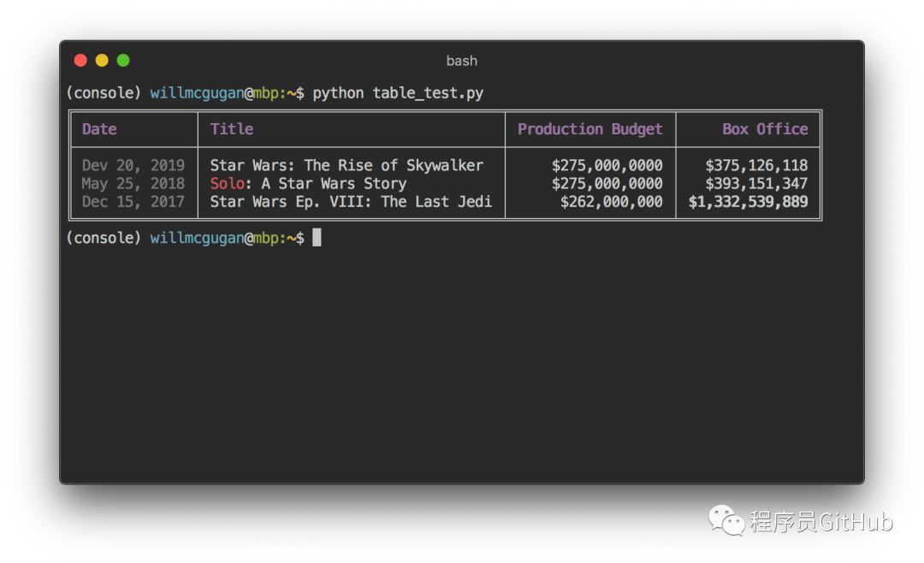Viewport: 924px width, 563px height.
Task: Click date 'Dev 20, 2019'
Action: tap(133, 165)
